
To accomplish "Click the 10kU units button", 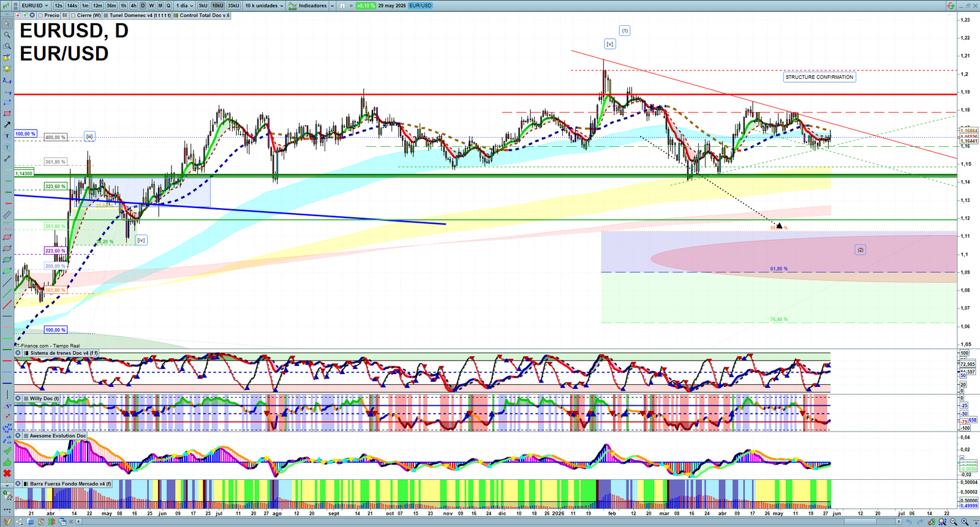I will (x=217, y=6).
